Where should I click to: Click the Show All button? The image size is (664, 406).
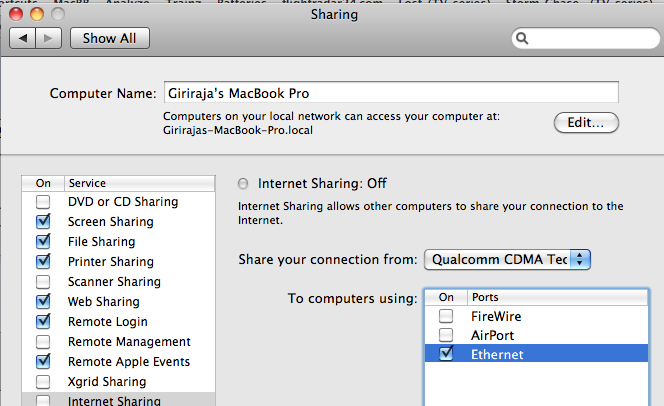click(x=110, y=39)
